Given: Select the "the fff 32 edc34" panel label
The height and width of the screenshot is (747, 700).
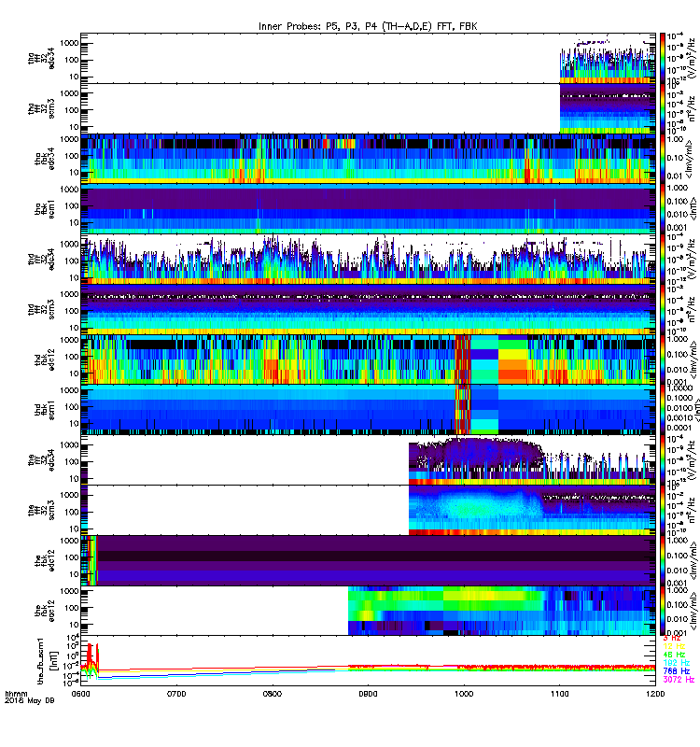Looking at the screenshot, I should (x=41, y=460).
